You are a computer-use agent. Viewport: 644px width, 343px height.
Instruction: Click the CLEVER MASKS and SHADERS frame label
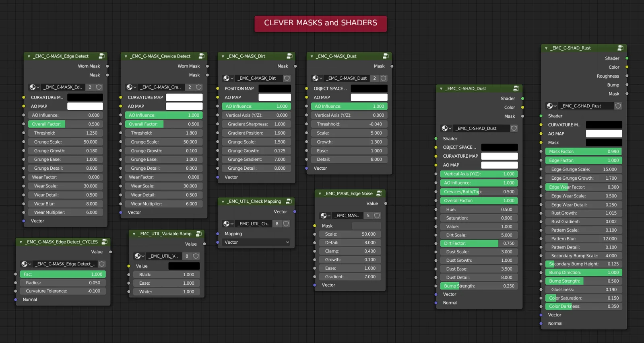point(320,23)
